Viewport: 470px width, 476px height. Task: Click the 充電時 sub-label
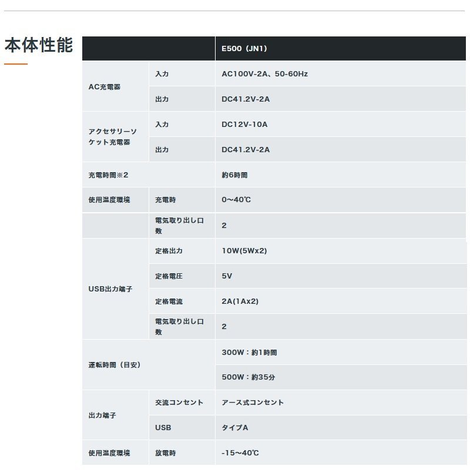pyautogui.click(x=165, y=200)
